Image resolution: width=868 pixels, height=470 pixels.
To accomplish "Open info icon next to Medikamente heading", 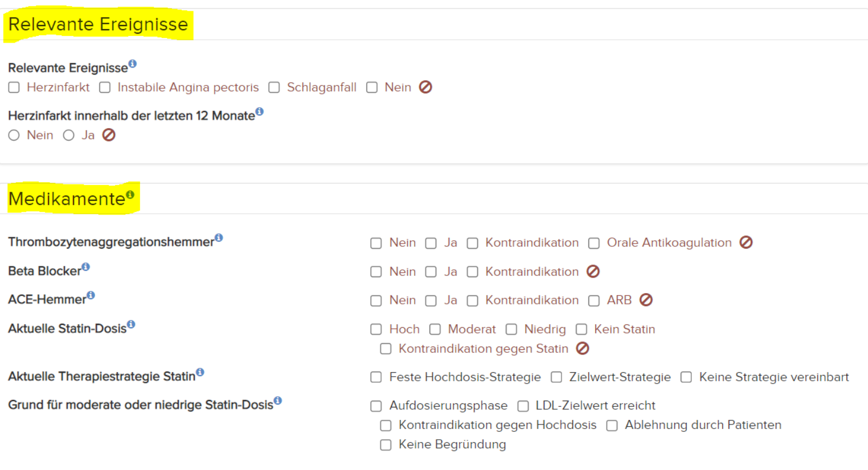I will coord(130,193).
